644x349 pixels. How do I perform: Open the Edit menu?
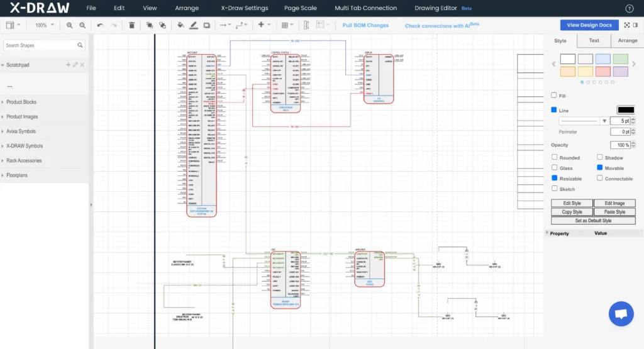pos(119,8)
